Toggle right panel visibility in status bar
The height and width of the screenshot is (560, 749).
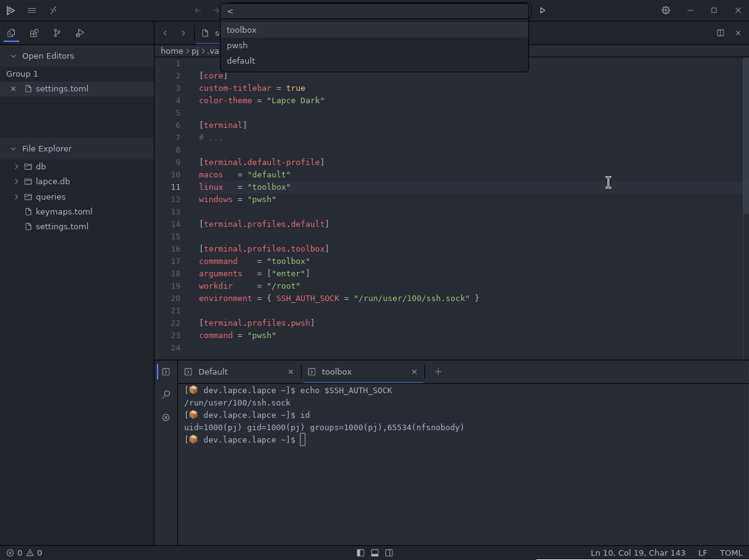[389, 553]
